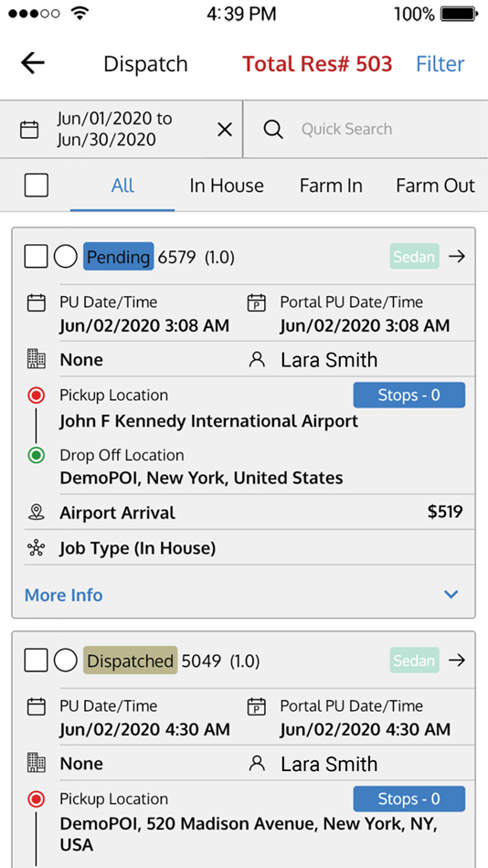The width and height of the screenshot is (488, 868).
Task: Open Stops - 0 on reservation 5049
Action: (409, 799)
